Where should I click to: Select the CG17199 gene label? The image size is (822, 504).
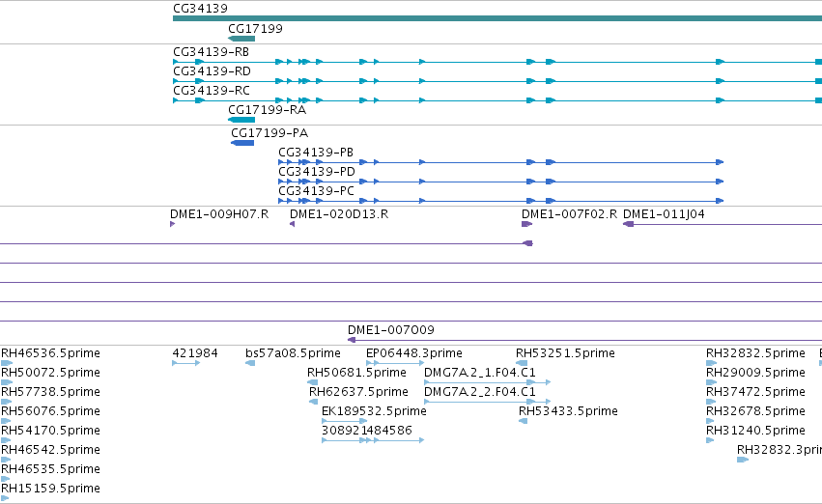point(255,29)
